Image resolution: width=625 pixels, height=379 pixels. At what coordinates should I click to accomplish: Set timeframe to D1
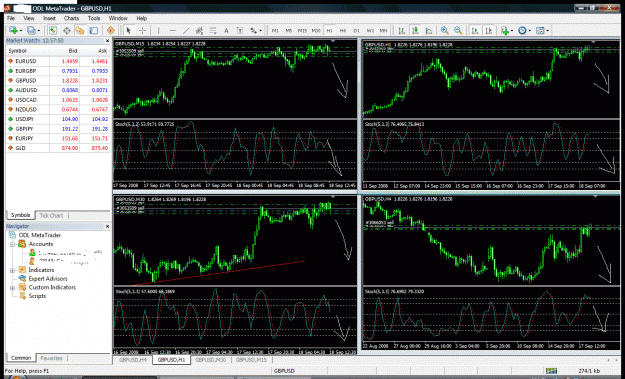coord(357,30)
